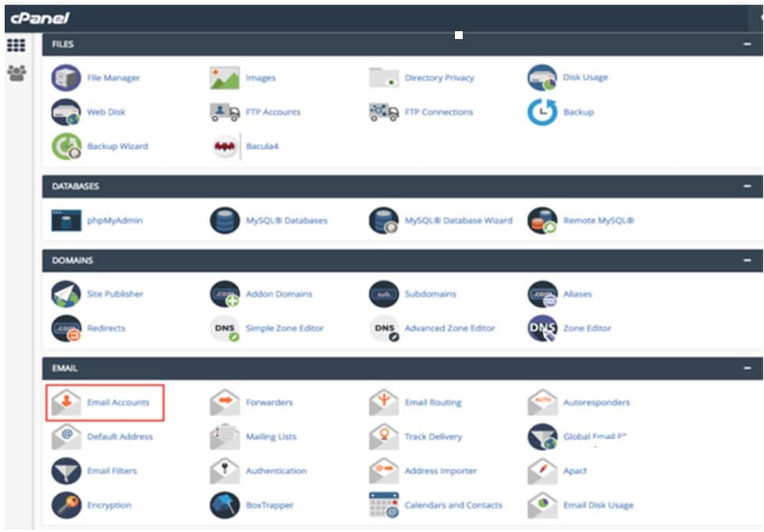
Task: Open the Web Disk icon
Action: [66, 112]
